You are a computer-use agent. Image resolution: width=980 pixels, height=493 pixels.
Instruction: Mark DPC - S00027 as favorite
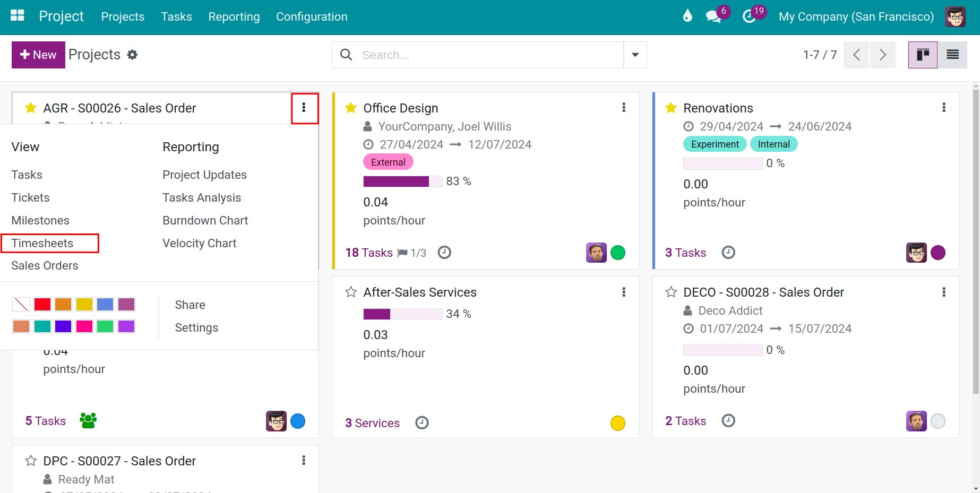31,461
